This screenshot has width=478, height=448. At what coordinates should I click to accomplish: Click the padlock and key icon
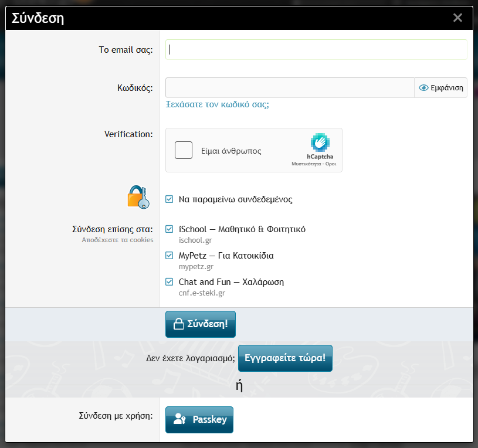[x=138, y=197]
